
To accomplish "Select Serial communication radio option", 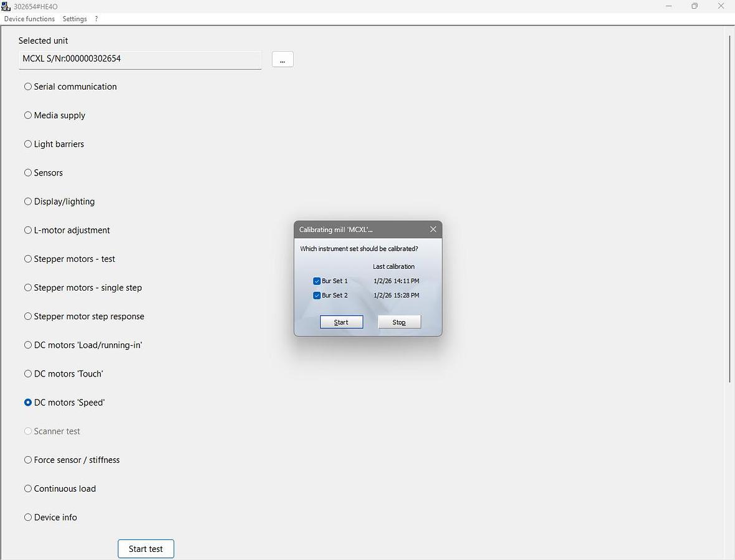I will pos(28,86).
